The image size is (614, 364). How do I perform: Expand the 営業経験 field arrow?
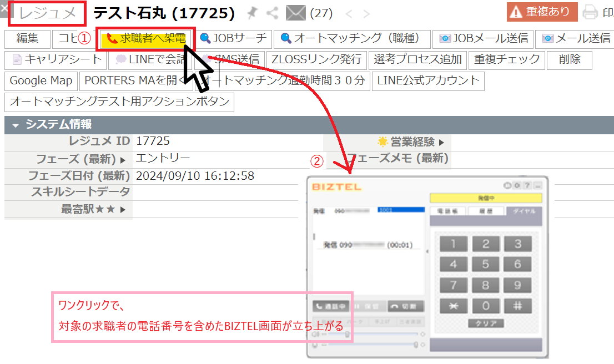pos(442,143)
